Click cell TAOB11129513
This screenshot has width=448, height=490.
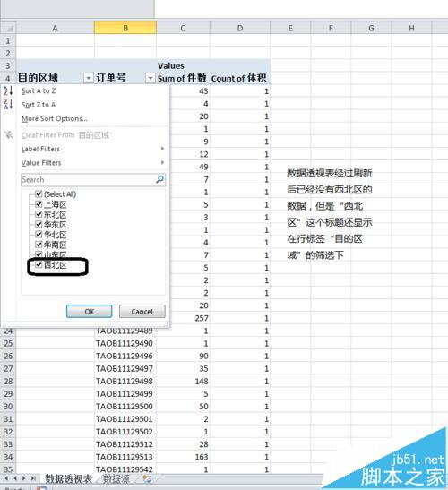[x=125, y=457]
